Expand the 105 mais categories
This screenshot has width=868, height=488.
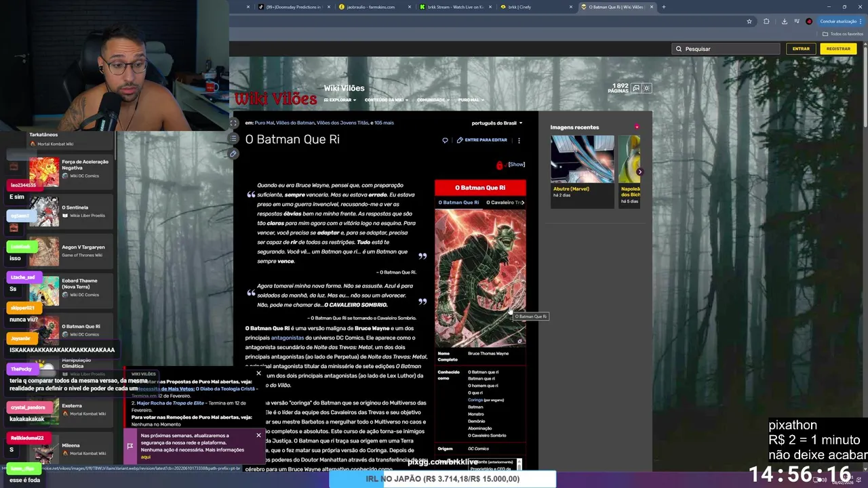coord(384,123)
